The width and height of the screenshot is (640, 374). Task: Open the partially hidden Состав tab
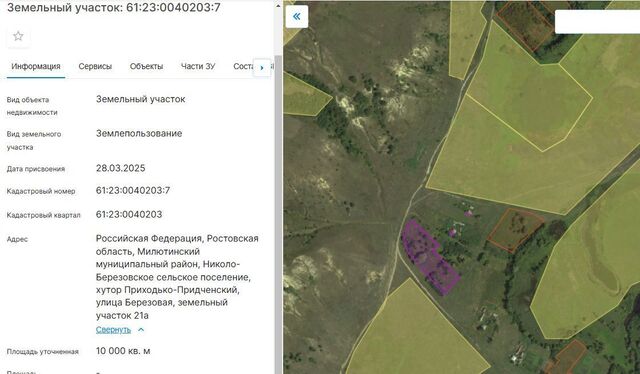point(243,66)
